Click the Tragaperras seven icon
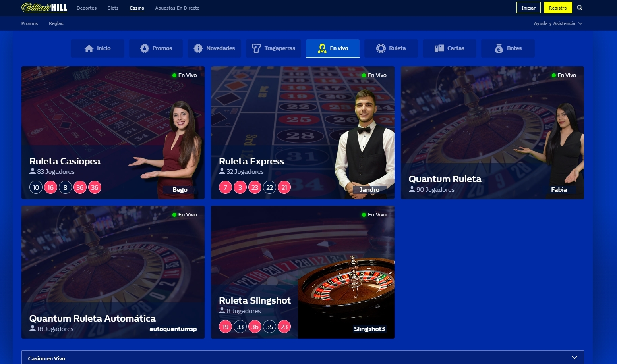 [256, 48]
